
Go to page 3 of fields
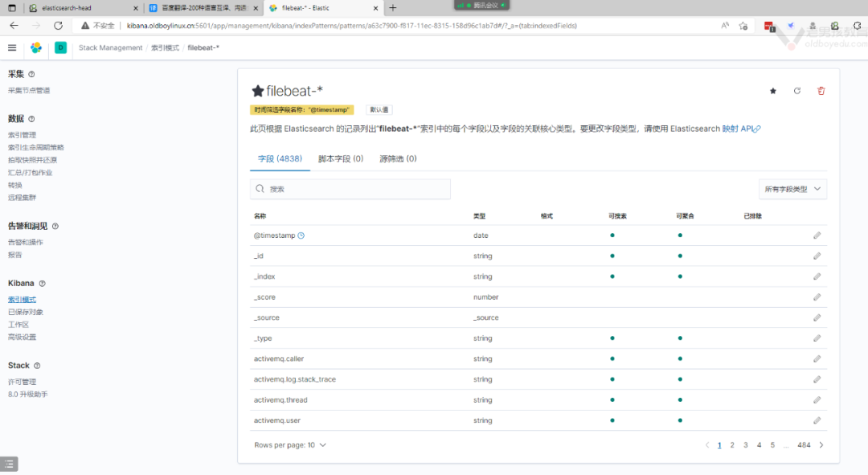pos(746,445)
